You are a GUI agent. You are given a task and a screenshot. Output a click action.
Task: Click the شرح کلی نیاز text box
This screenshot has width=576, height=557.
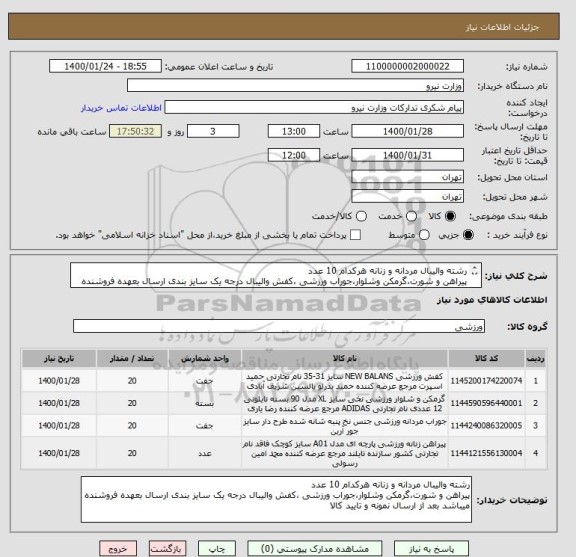[x=276, y=275]
